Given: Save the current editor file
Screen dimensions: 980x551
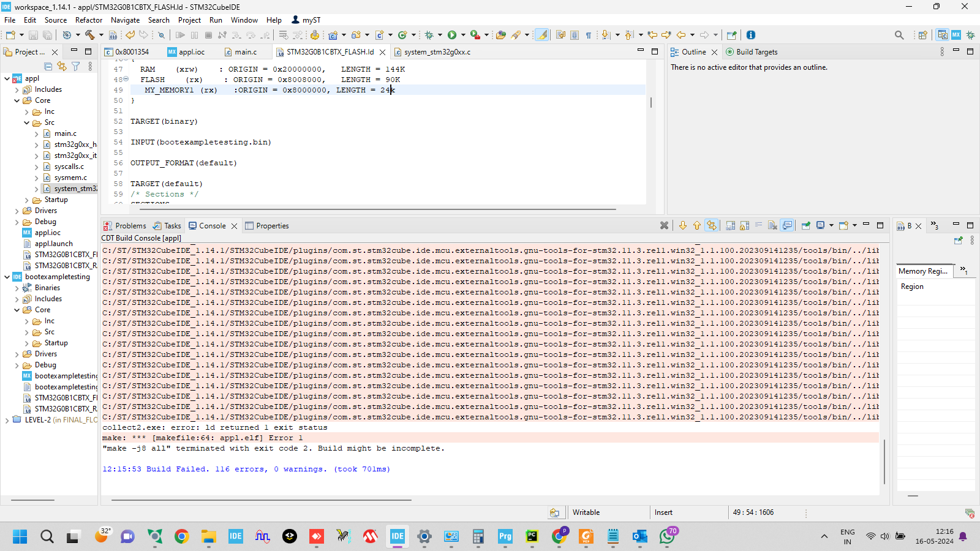Looking at the screenshot, I should point(34,35).
